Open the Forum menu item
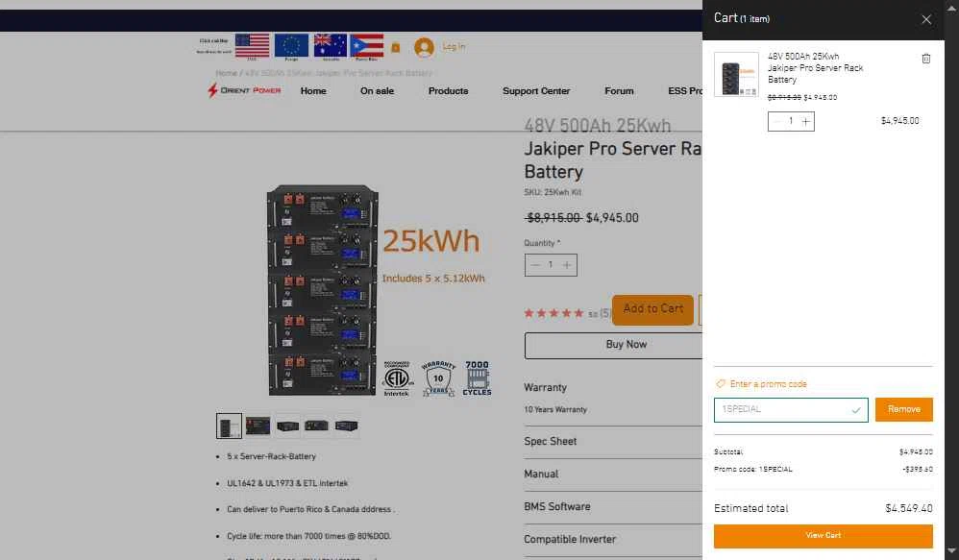Screen dimensions: 959x560 [619, 90]
